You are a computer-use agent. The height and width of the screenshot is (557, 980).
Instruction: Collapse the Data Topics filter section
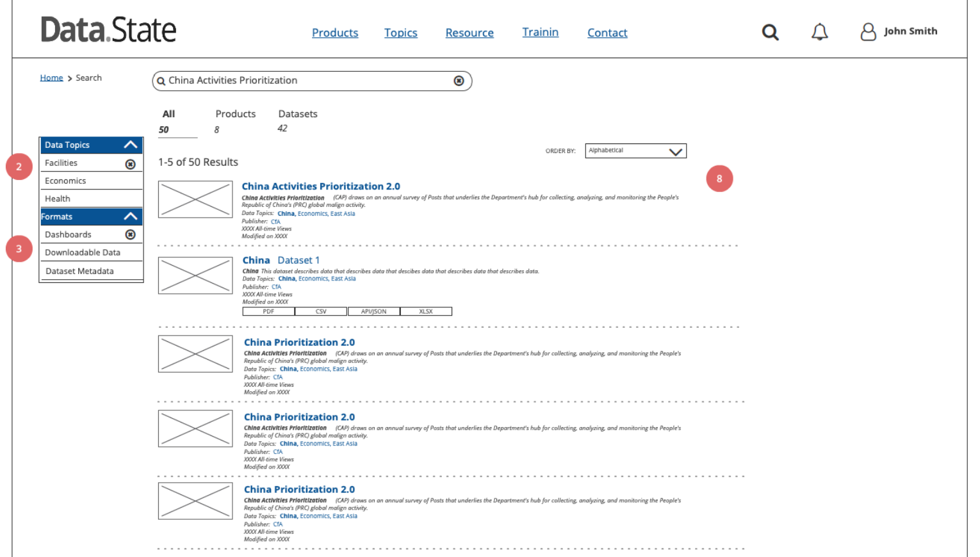point(131,145)
